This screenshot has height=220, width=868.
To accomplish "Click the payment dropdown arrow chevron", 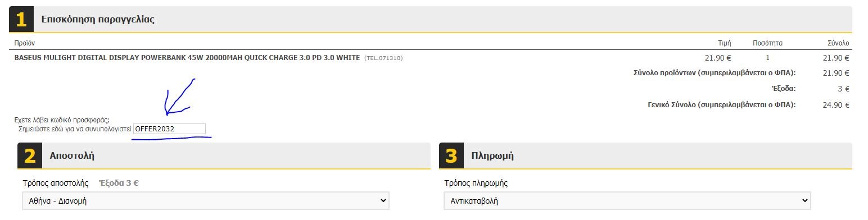I will coord(804,200).
